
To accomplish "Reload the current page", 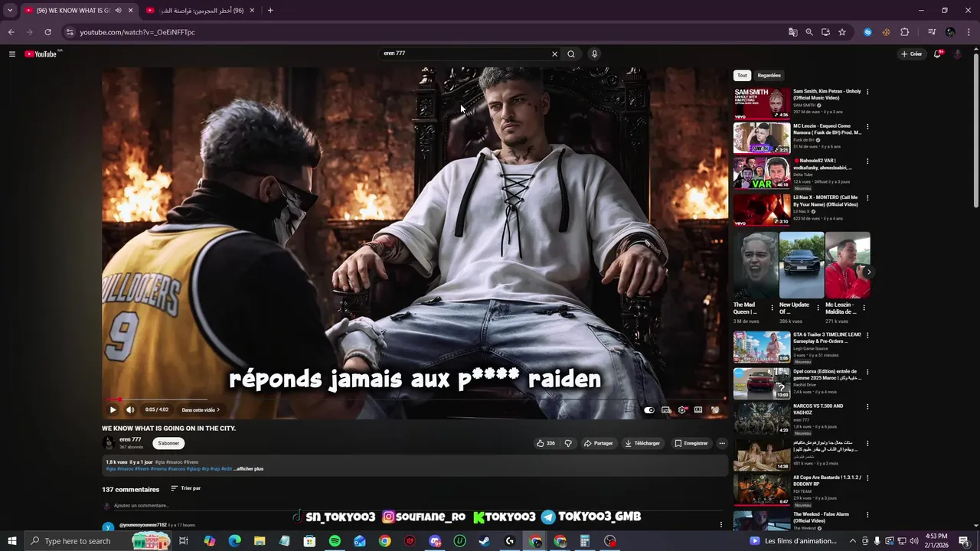I will click(x=47, y=32).
